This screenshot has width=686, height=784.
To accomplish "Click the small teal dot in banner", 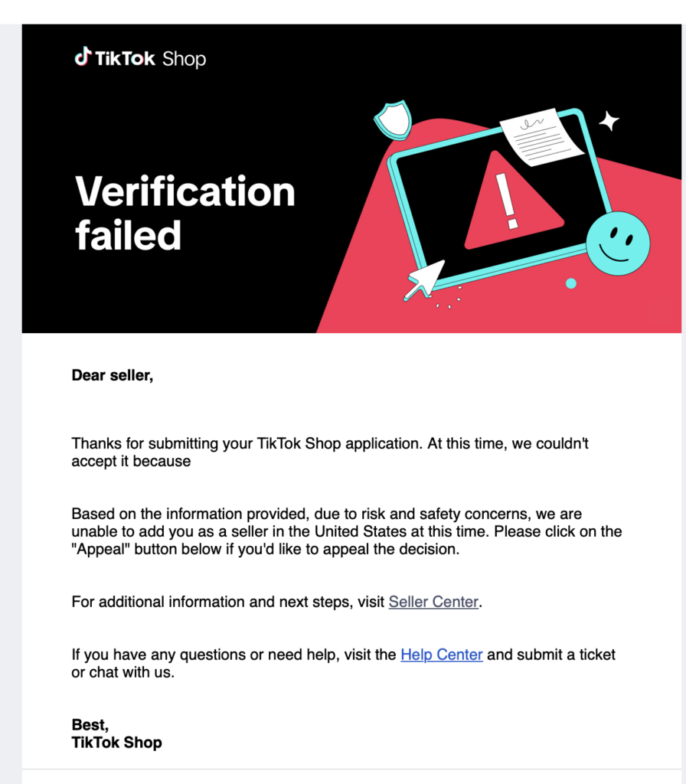I will pos(571,283).
